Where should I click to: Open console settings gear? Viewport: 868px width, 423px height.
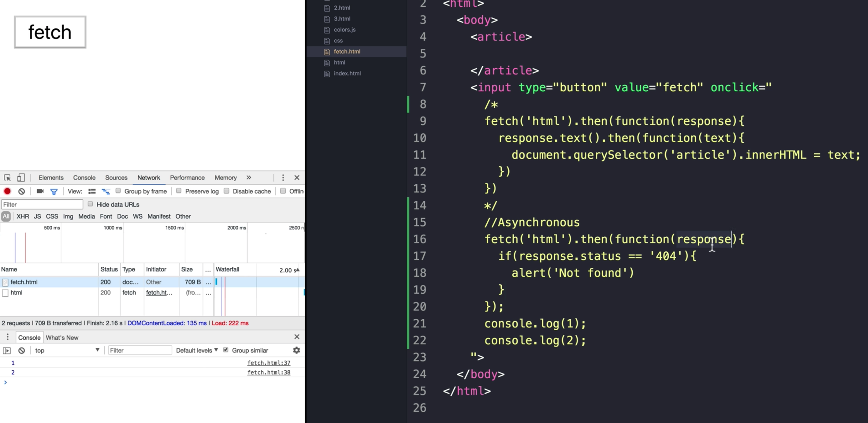tap(296, 350)
